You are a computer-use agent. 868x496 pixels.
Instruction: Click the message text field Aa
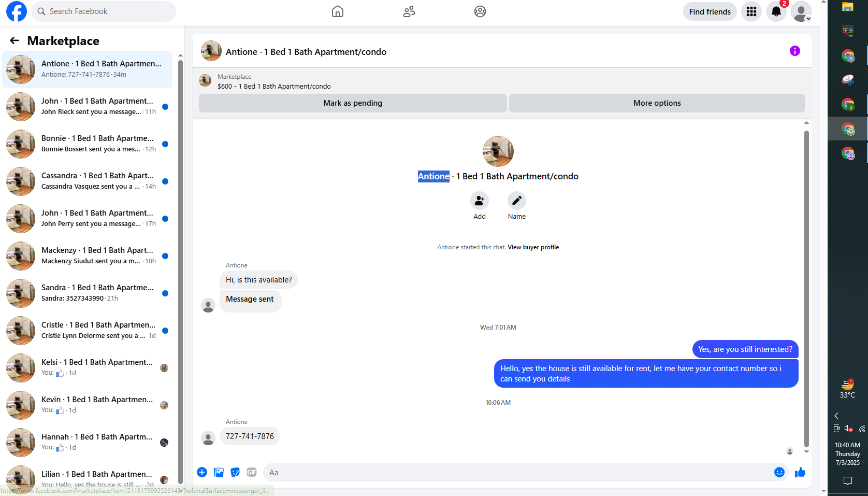click(x=518, y=472)
